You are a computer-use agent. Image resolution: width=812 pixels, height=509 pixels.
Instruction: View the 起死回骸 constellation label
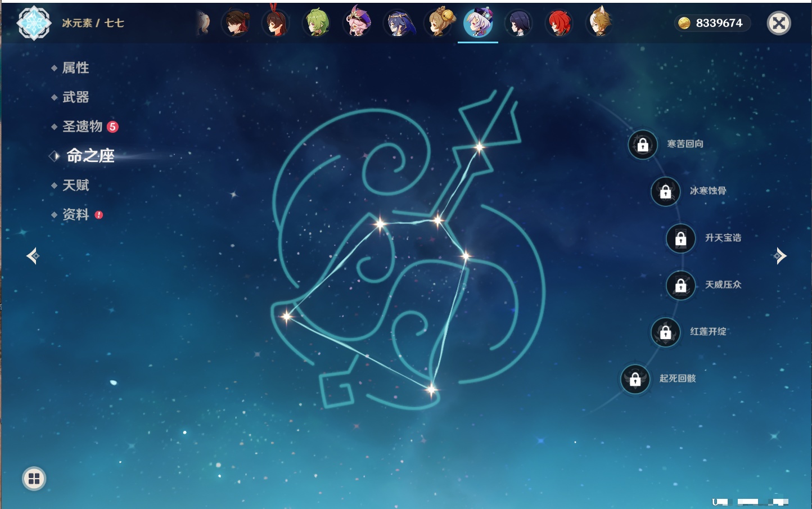tap(678, 379)
